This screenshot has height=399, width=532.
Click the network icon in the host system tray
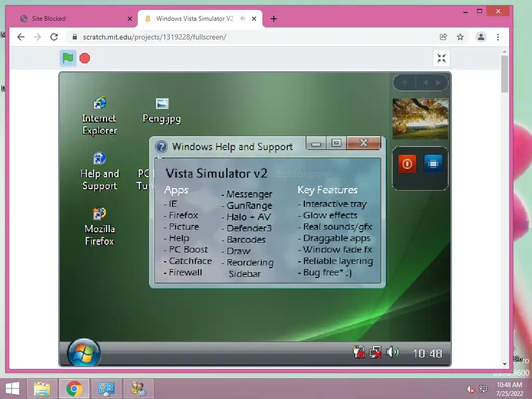(x=483, y=389)
